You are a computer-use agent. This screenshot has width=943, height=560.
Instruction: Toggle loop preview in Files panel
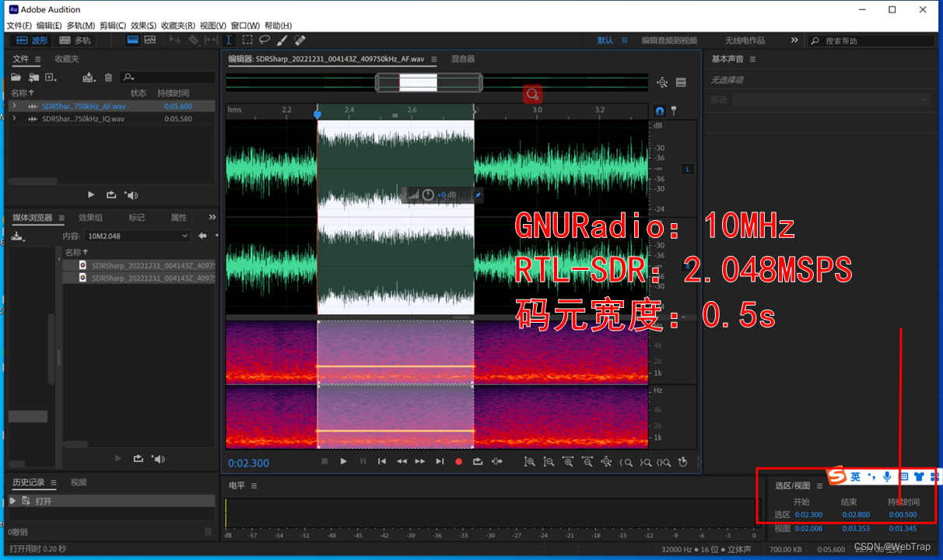[111, 195]
